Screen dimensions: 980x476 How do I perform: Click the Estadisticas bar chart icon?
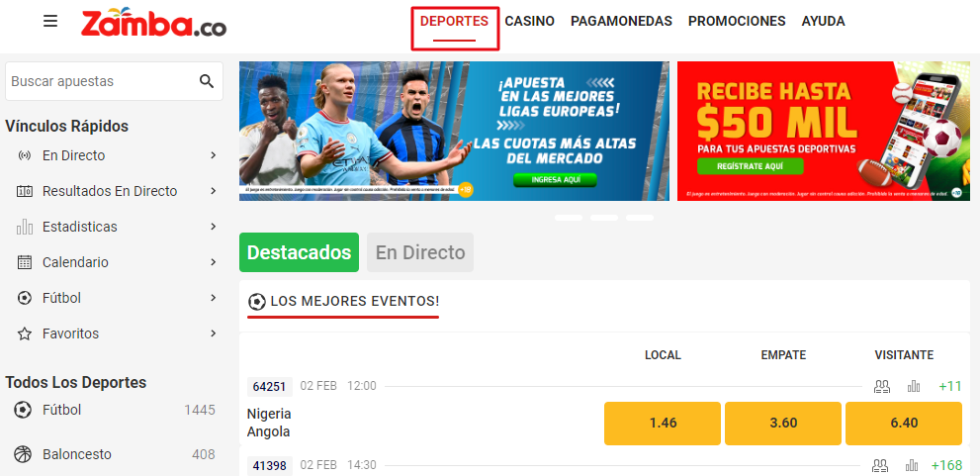[25, 227]
